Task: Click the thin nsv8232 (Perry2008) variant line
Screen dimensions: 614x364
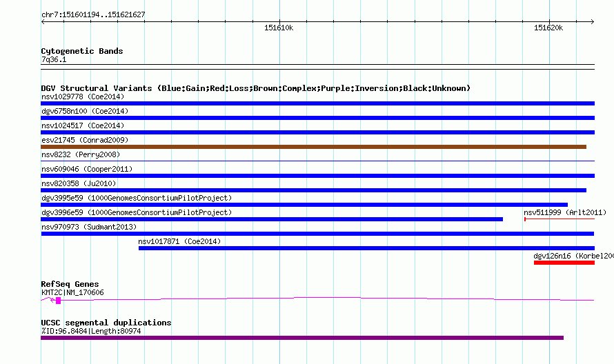Action: (x=317, y=161)
